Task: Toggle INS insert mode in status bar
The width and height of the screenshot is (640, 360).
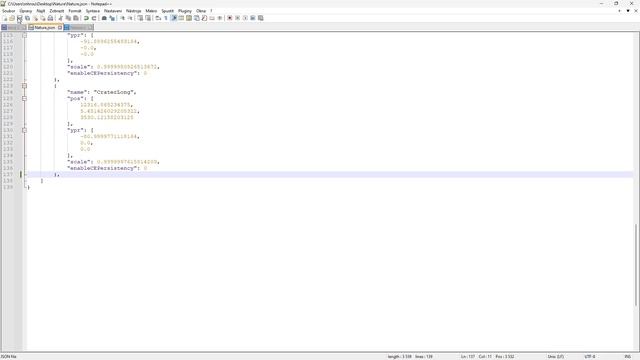Action: (627, 357)
